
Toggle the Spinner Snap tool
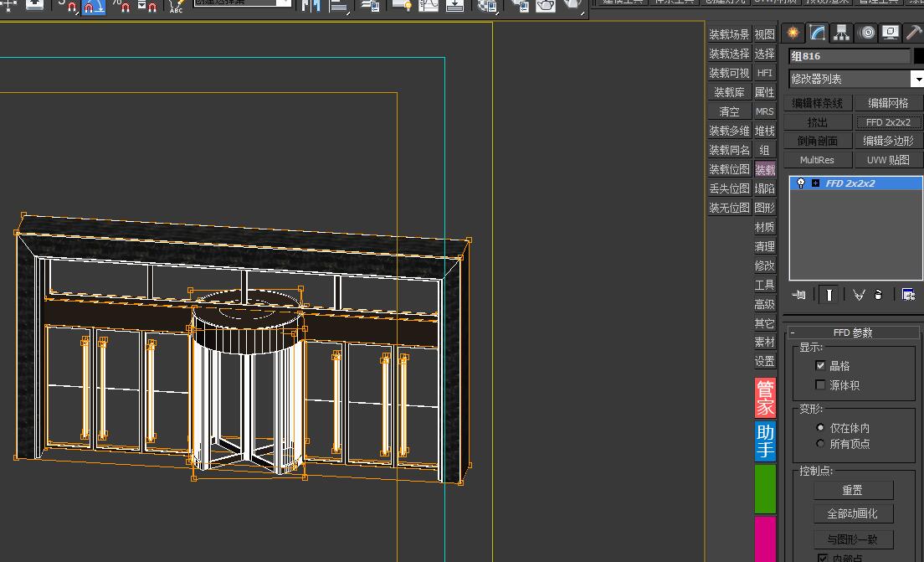(x=146, y=6)
